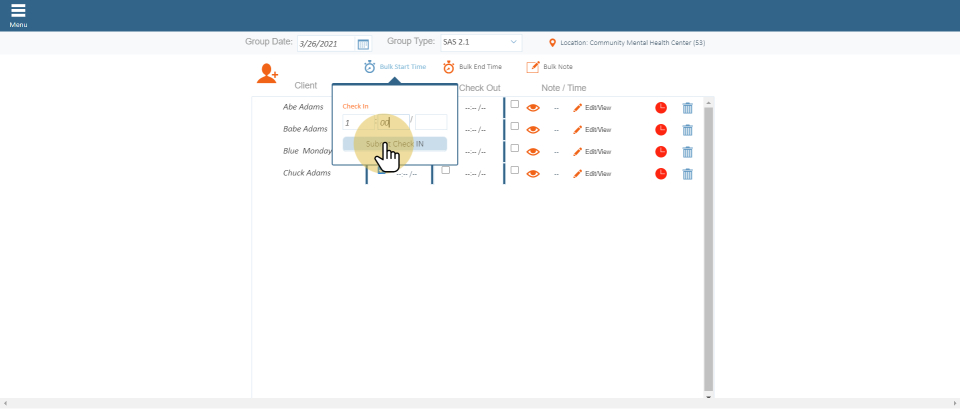Open the Group Date calendar picker

(363, 44)
